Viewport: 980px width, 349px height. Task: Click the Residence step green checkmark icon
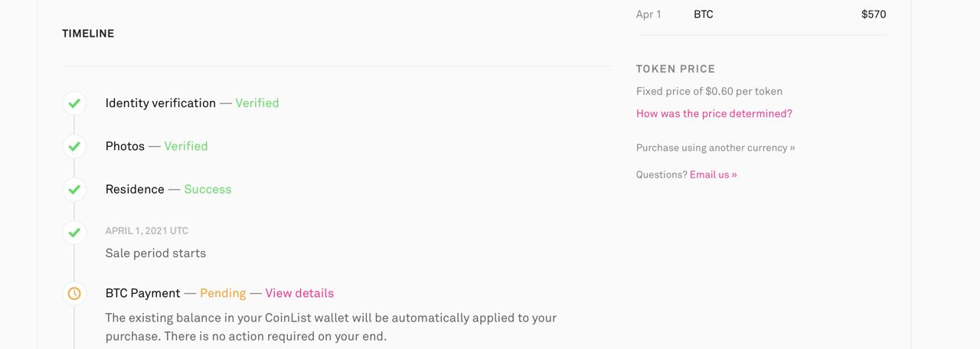74,188
